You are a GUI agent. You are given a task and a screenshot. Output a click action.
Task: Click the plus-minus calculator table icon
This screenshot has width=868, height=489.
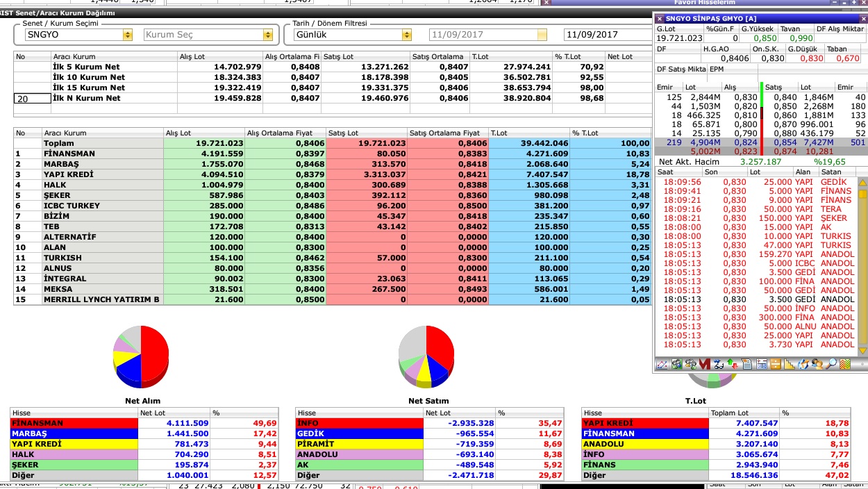coord(761,364)
